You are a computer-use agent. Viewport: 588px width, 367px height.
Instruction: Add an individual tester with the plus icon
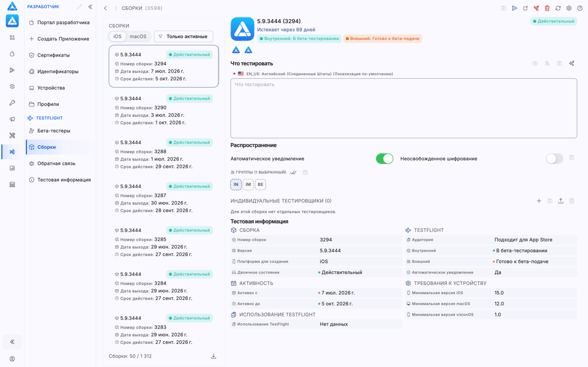click(x=539, y=201)
